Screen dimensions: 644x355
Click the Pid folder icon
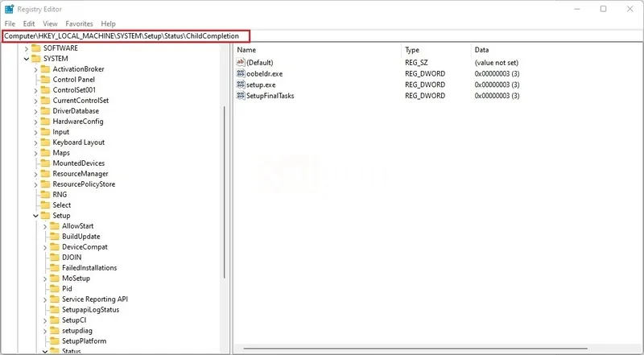[x=55, y=288]
